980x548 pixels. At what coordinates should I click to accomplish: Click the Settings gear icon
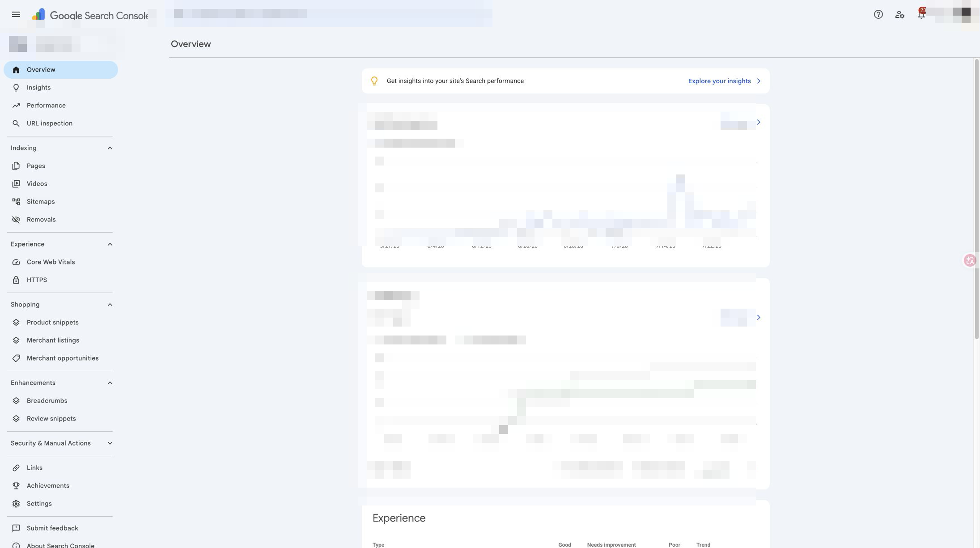16,504
